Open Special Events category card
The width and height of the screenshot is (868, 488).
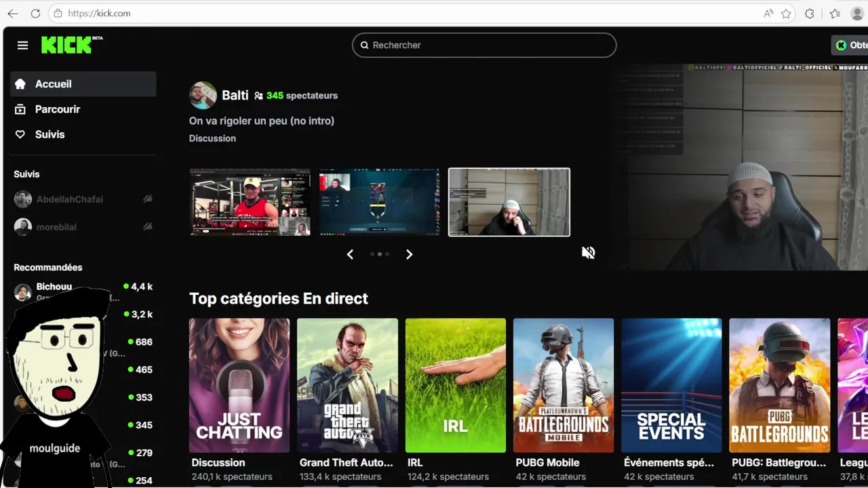point(671,386)
